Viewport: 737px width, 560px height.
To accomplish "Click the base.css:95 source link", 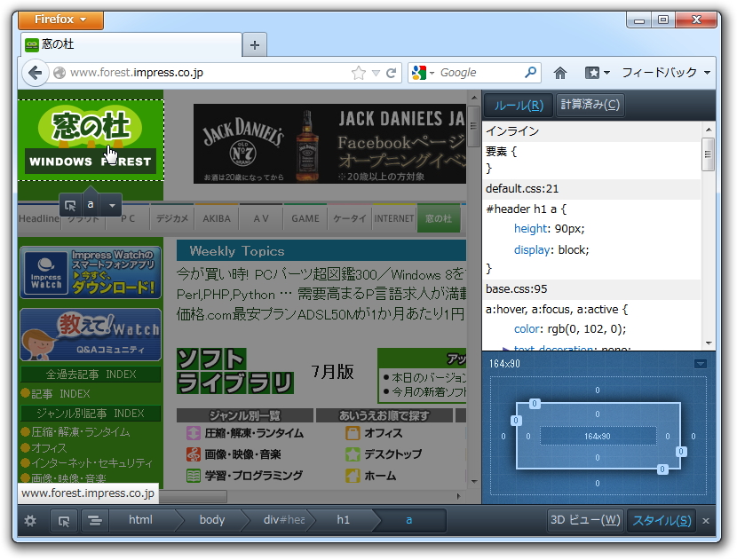I will coord(516,289).
